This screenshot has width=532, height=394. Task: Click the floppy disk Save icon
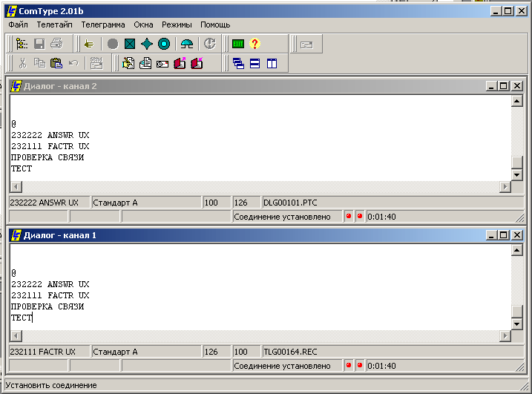coord(39,44)
